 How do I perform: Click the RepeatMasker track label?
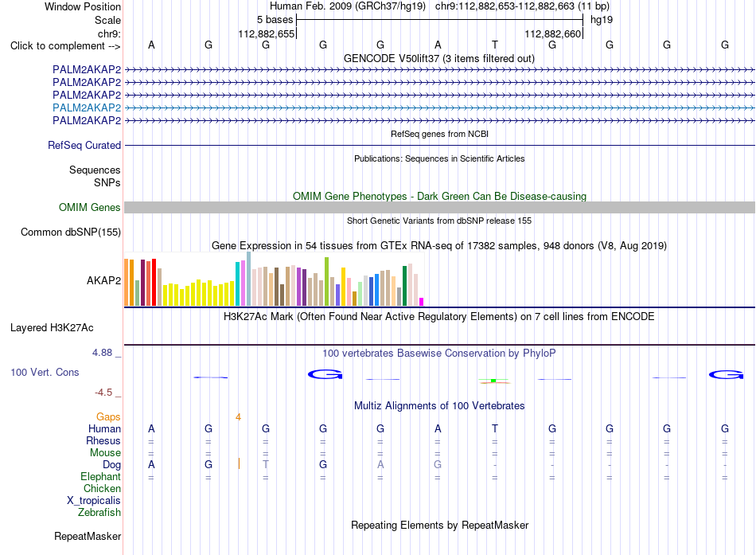88,536
